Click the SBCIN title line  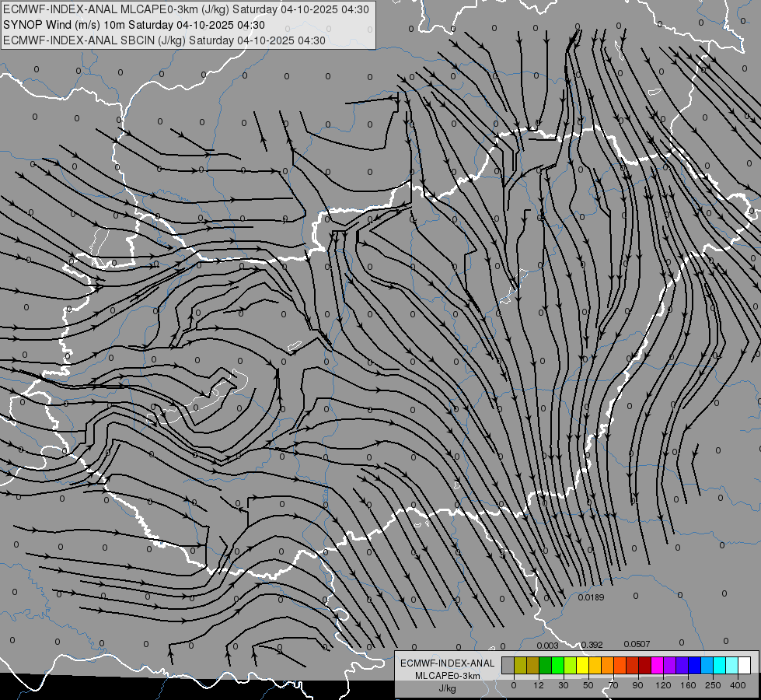click(164, 40)
